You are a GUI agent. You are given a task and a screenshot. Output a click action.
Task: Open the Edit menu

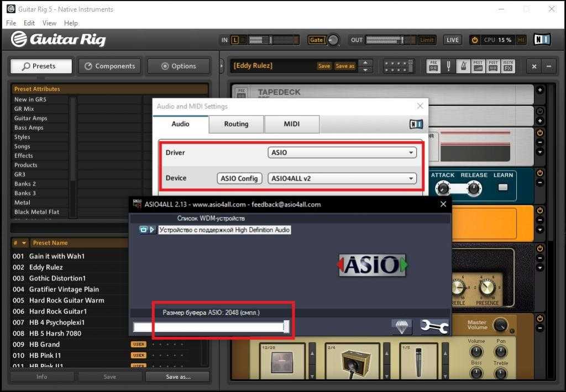tap(29, 23)
